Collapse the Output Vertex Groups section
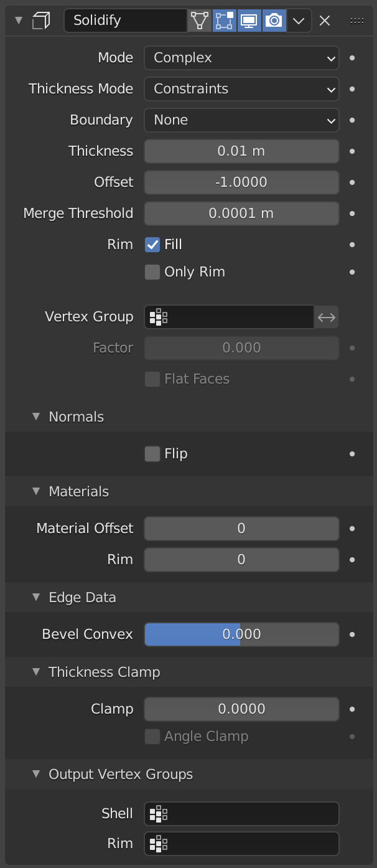The height and width of the screenshot is (868, 377). [x=36, y=774]
